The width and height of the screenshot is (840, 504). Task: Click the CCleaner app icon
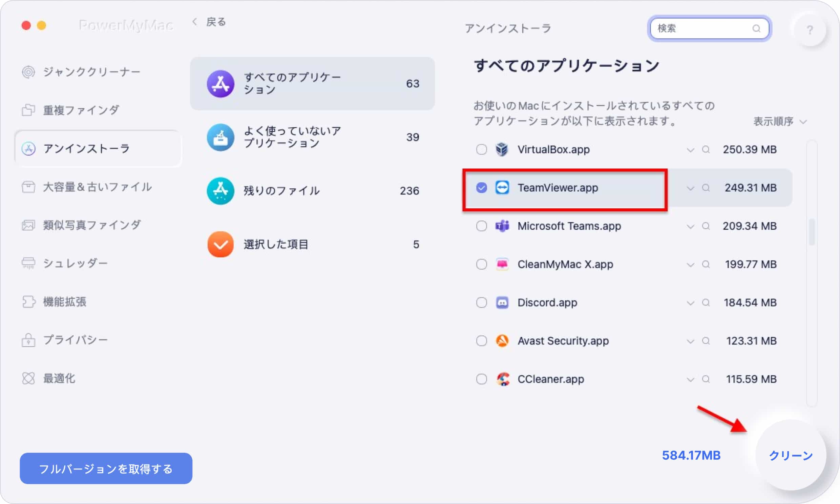[x=503, y=379]
